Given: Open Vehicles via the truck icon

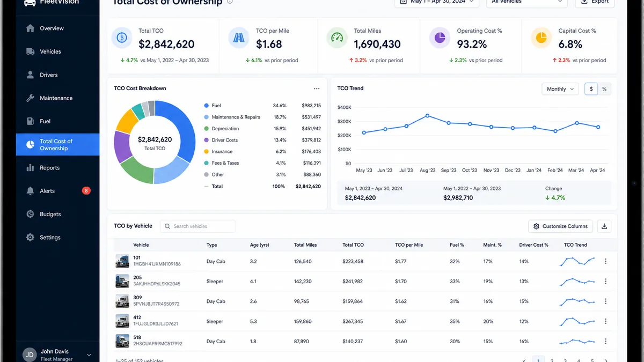Looking at the screenshot, I should click(x=30, y=51).
